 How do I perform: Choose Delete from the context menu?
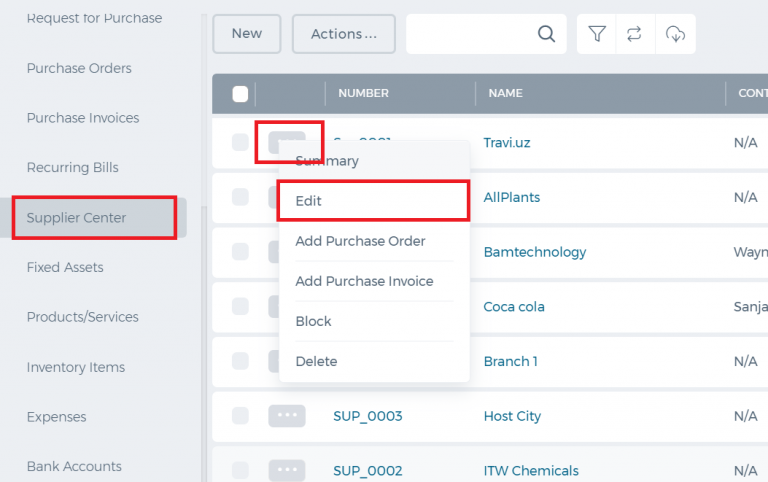point(316,362)
